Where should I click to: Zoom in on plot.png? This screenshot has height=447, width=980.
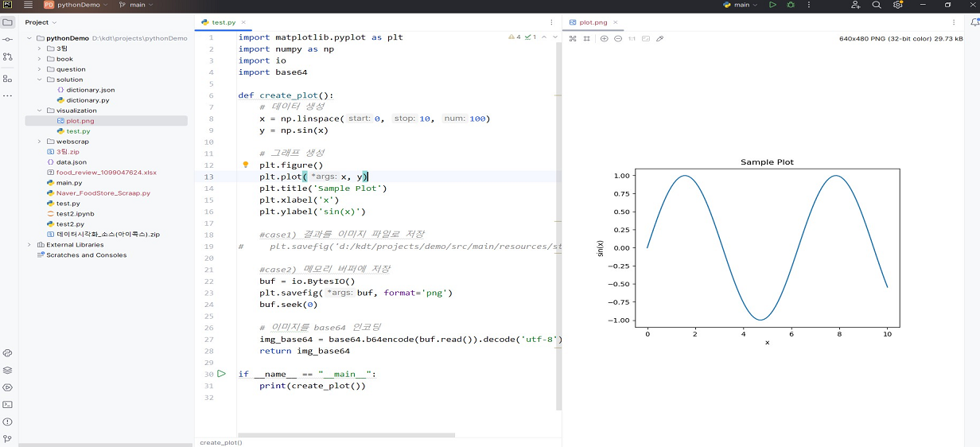coord(605,38)
